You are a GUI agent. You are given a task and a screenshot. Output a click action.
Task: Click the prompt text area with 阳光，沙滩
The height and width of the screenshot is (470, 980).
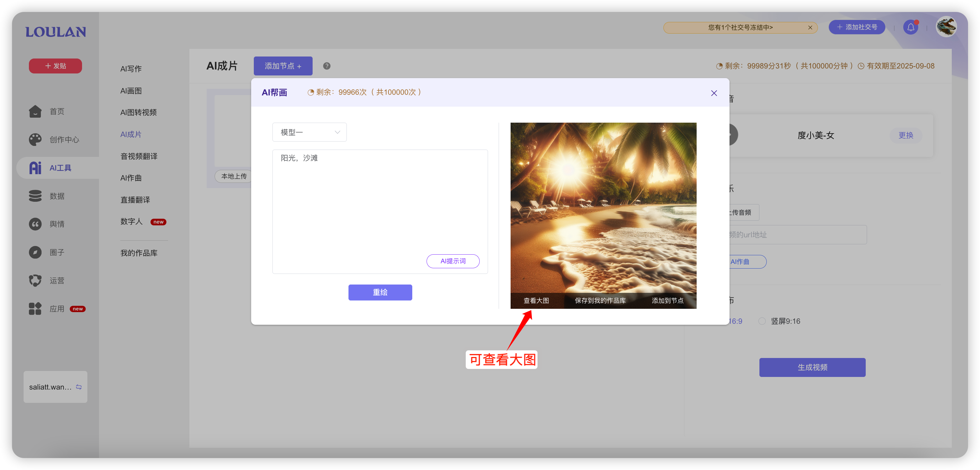tap(380, 212)
